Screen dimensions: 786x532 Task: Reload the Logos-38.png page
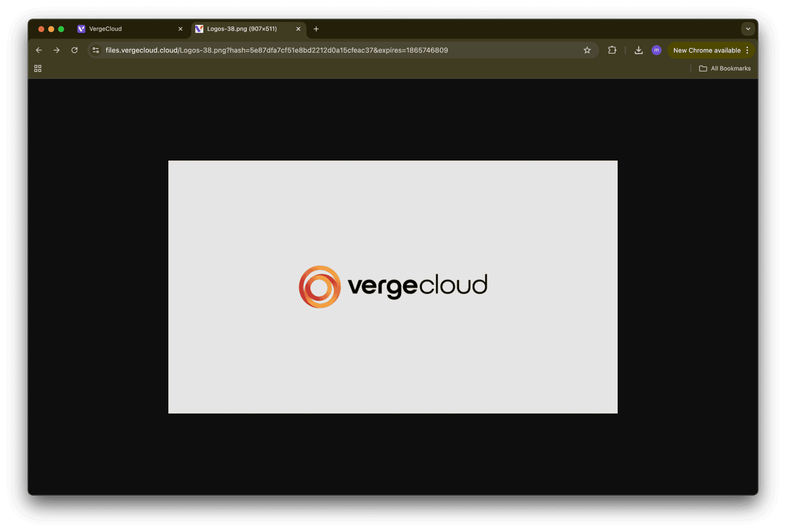tap(75, 50)
